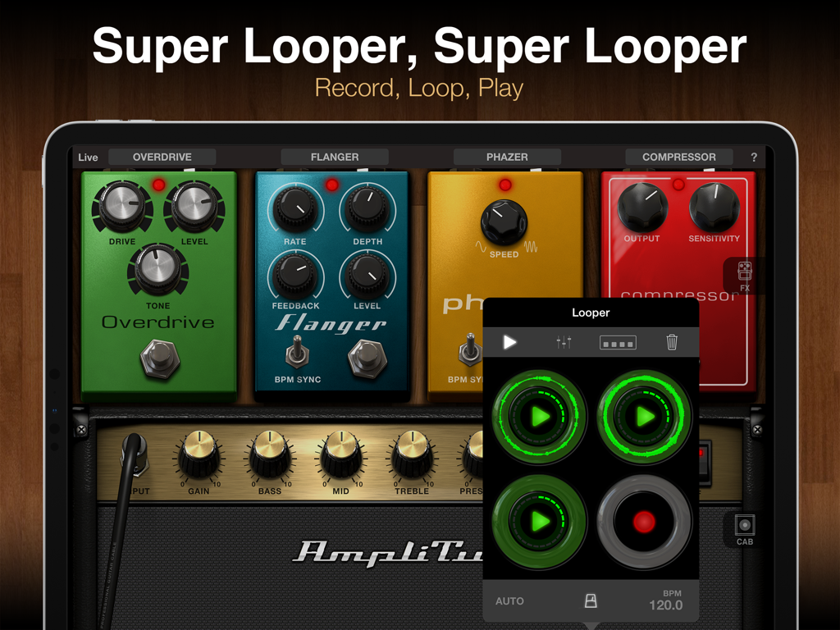
Task: Open the COMPRESSOR slot selector
Action: pyautogui.click(x=679, y=157)
